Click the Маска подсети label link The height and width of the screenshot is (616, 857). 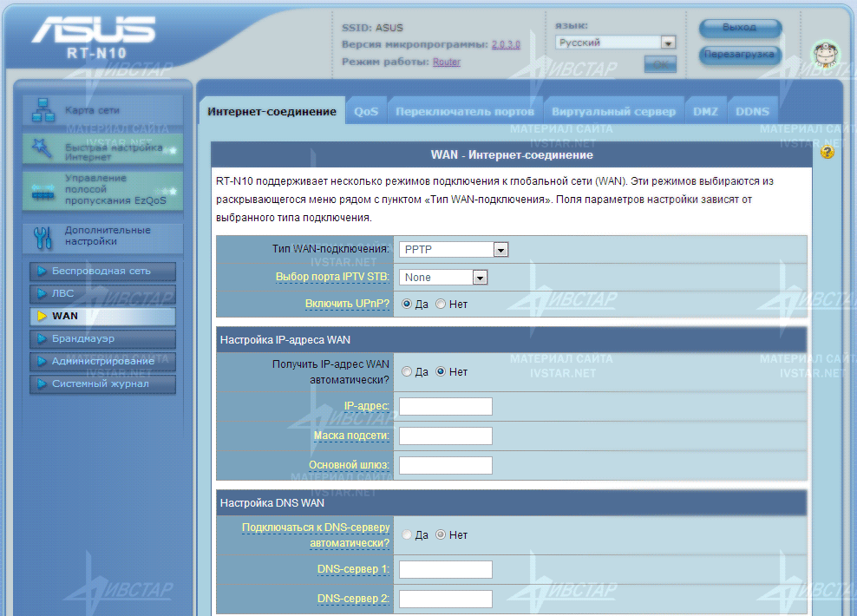[x=351, y=436]
